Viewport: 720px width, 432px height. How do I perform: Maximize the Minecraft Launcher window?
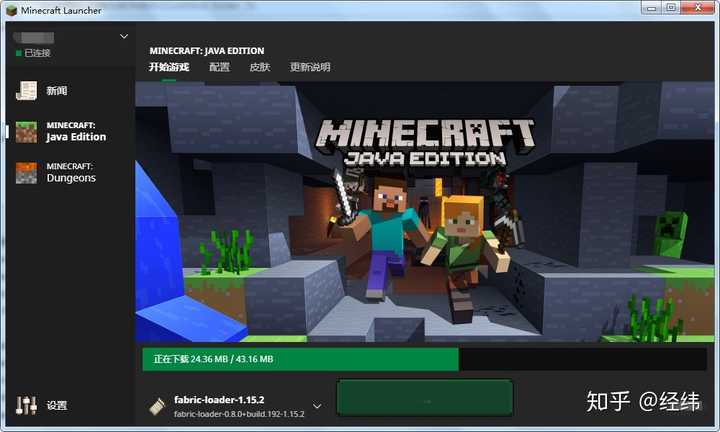pyautogui.click(x=671, y=8)
